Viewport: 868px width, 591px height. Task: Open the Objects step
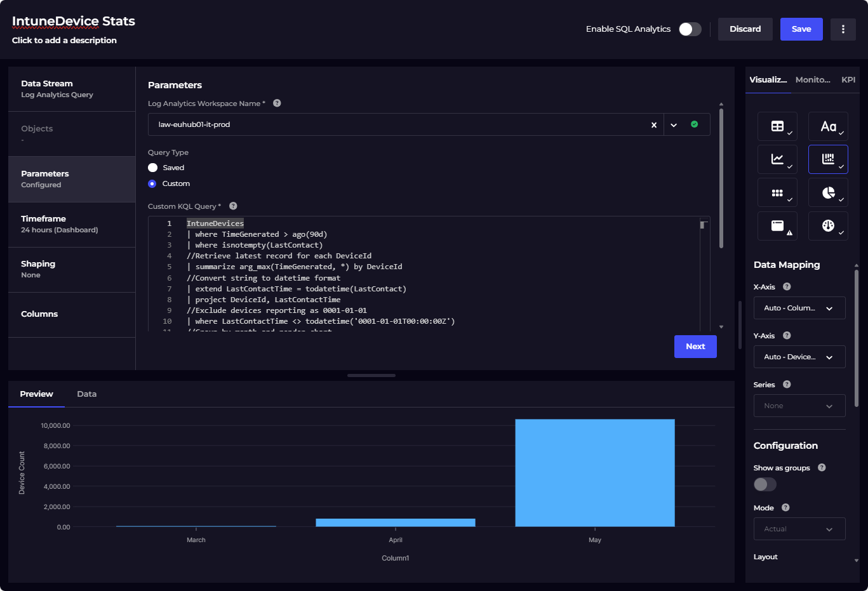(x=72, y=134)
